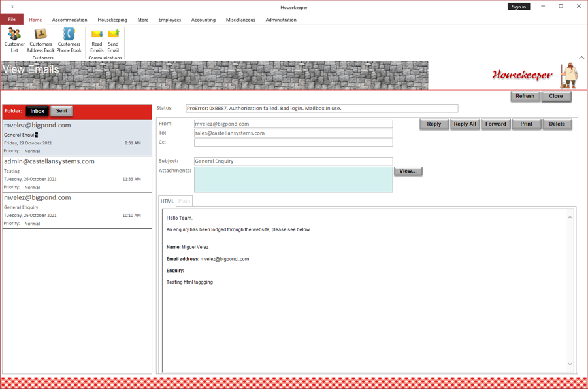The height and width of the screenshot is (389, 588).
Task: Open the Employees ribbon tab
Action: point(169,20)
